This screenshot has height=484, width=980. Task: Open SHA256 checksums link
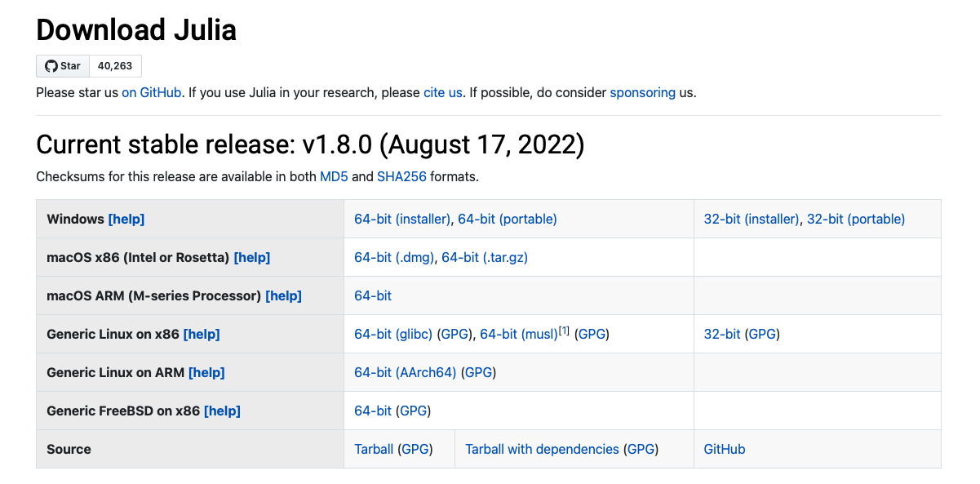(401, 176)
